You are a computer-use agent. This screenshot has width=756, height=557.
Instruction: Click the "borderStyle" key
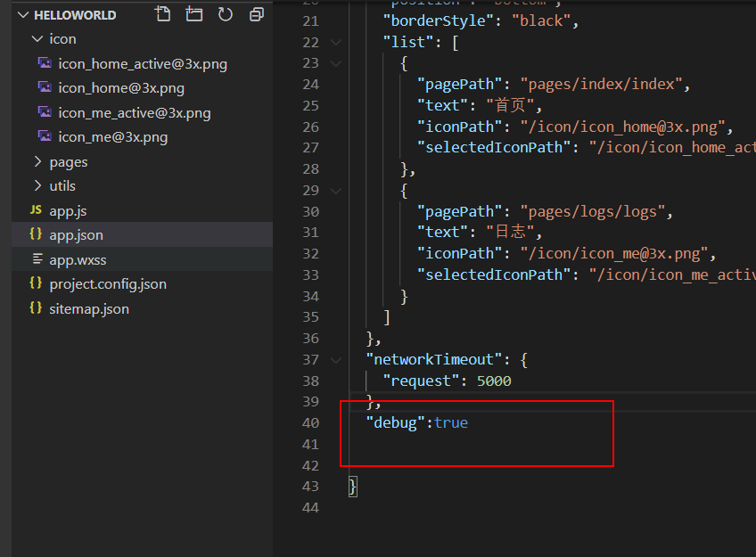439,20
